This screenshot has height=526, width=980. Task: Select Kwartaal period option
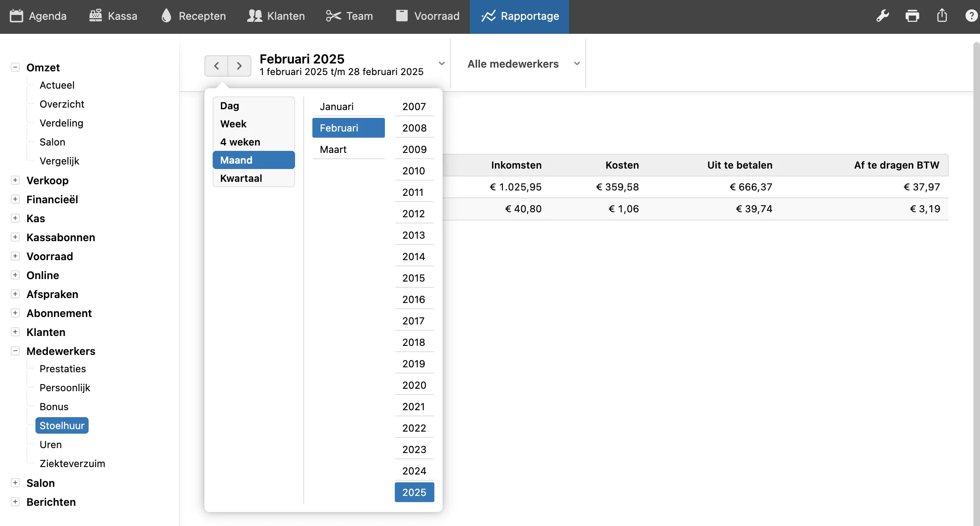coord(241,178)
